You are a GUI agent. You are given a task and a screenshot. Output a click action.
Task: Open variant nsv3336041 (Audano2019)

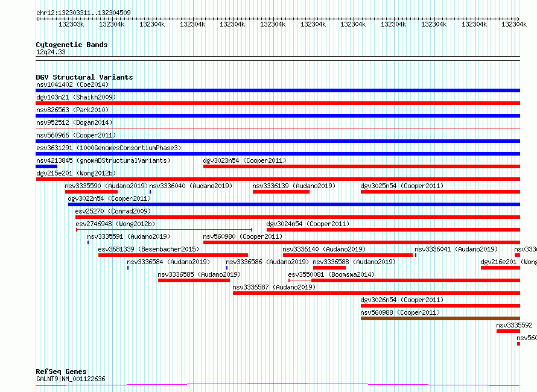(x=456, y=249)
